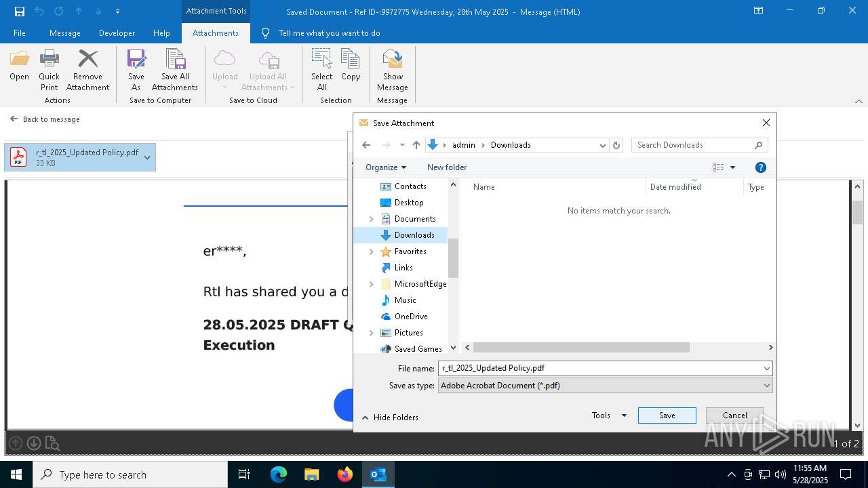Screen dimensions: 868x488
Task: Refresh the Downloads folder view
Action: point(616,145)
